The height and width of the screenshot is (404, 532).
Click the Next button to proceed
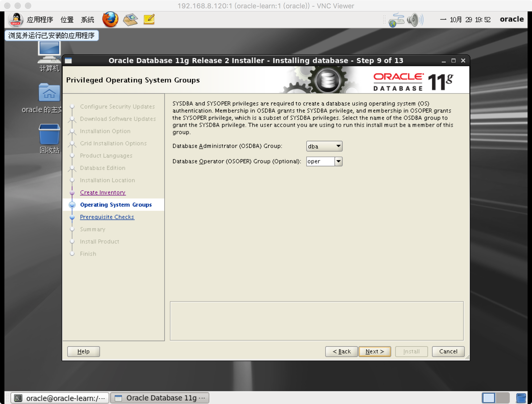[374, 351]
